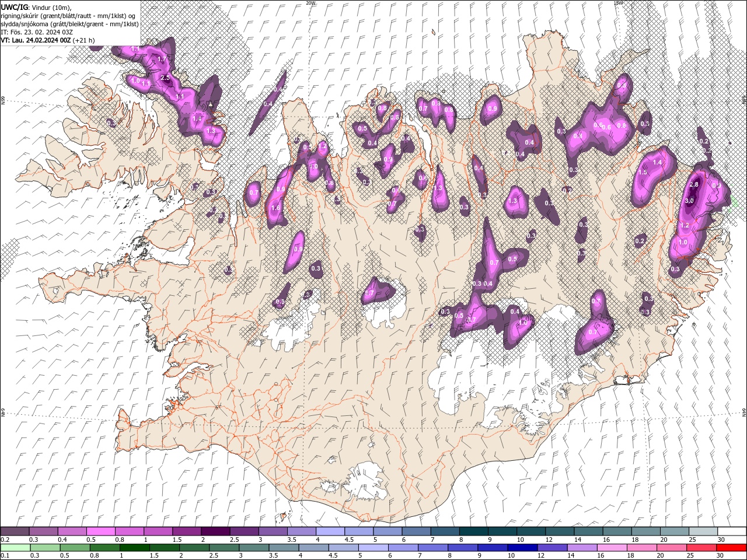The height and width of the screenshot is (560, 747).
Task: Click the '64N' latitude label on the map's right edge
Action: [743, 413]
